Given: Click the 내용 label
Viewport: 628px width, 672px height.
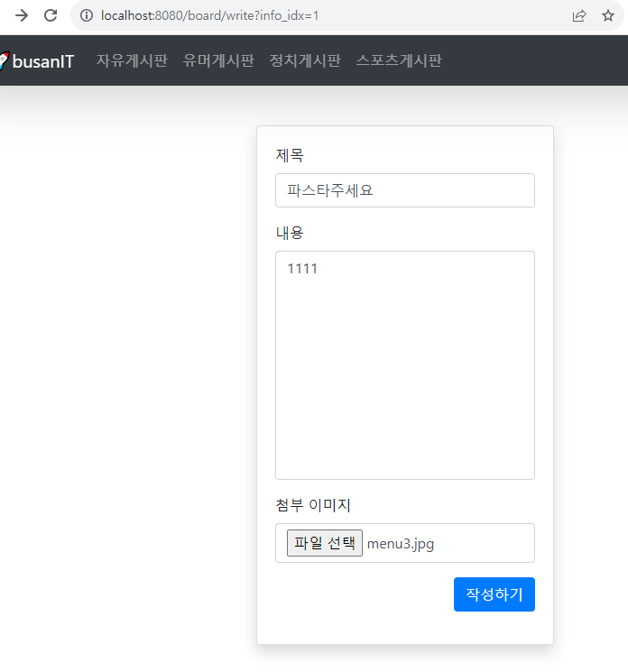Looking at the screenshot, I should coord(290,233).
